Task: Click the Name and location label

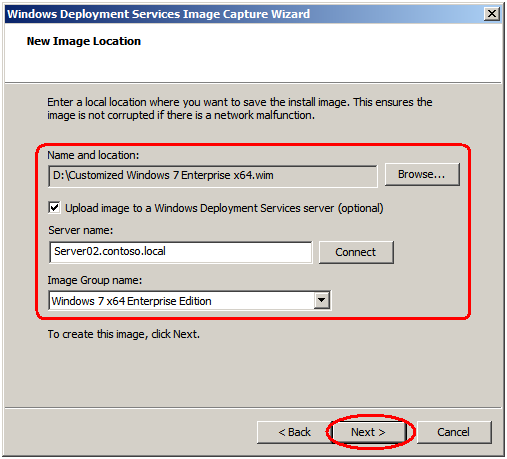Action: (93, 155)
